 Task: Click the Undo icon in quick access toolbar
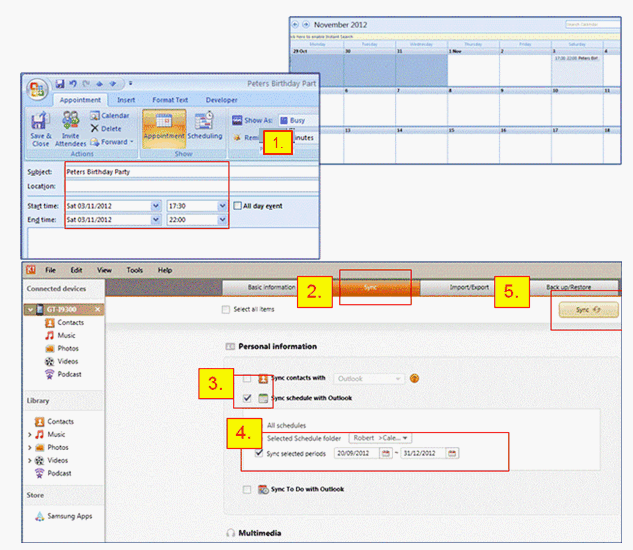(x=73, y=84)
